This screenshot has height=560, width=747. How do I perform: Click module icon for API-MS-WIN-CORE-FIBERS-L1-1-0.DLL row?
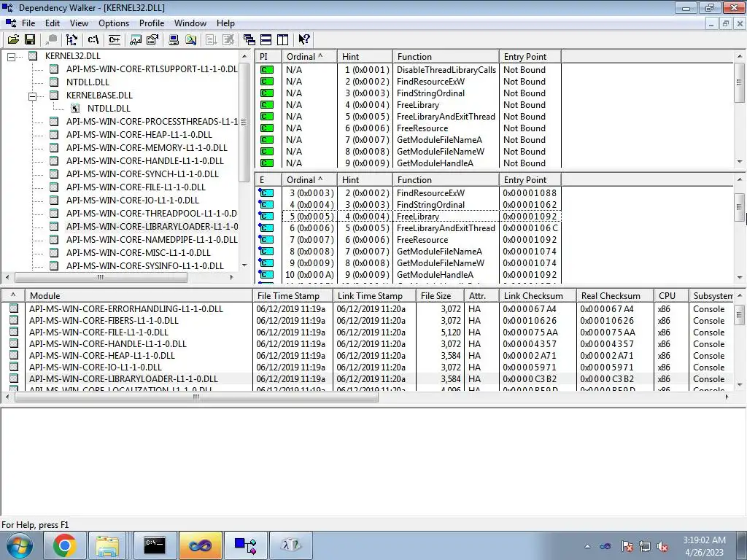coord(14,320)
